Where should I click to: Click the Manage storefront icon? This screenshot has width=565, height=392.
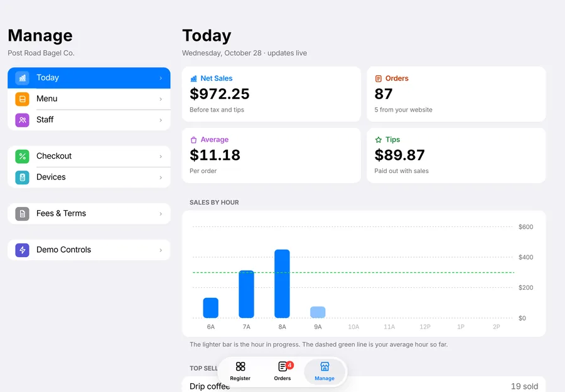325,366
